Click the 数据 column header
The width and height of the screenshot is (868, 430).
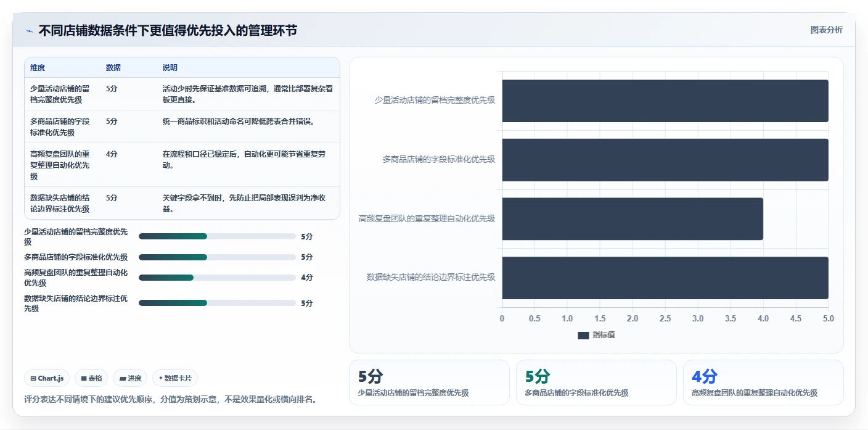click(113, 68)
